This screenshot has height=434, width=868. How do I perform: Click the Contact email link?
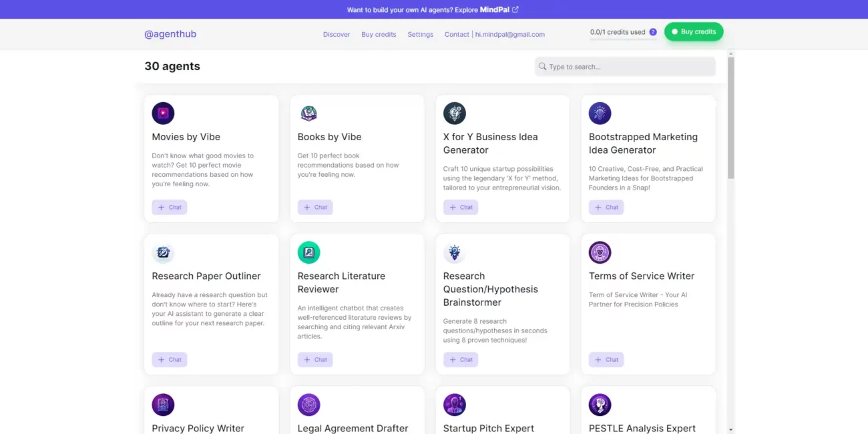[x=495, y=34]
